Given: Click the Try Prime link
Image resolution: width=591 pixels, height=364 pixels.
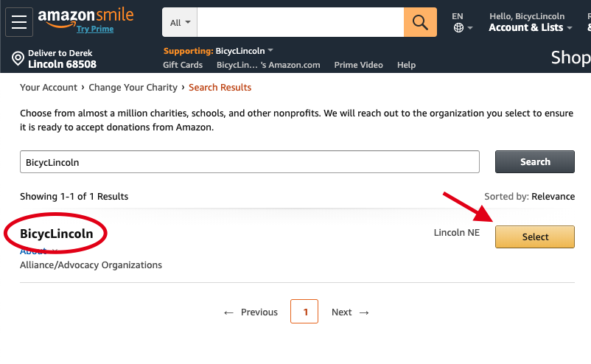Looking at the screenshot, I should pyautogui.click(x=95, y=29).
